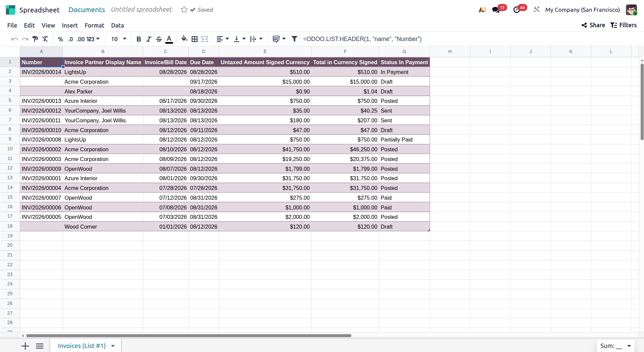Click the Redo arrow icon
The width and height of the screenshot is (644, 352).
pyautogui.click(x=25, y=39)
